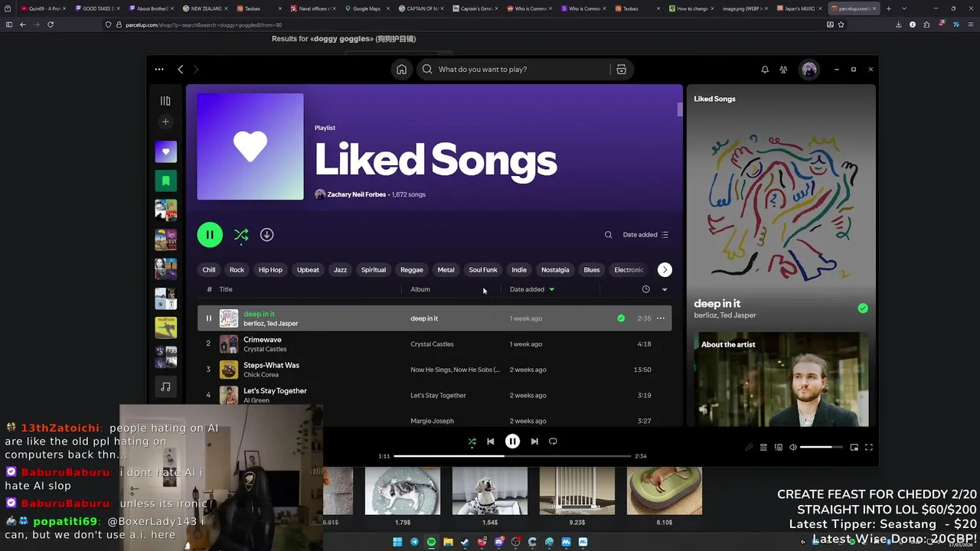Expand column options arrow beside clock icon

665,289
